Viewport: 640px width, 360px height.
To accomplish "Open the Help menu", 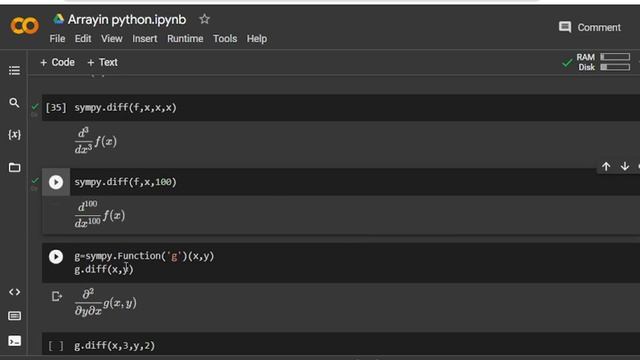I will pos(257,39).
